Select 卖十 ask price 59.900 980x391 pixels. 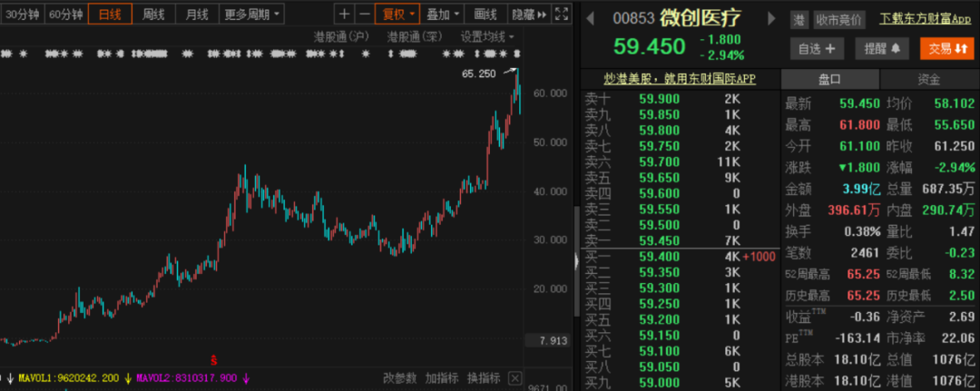659,99
